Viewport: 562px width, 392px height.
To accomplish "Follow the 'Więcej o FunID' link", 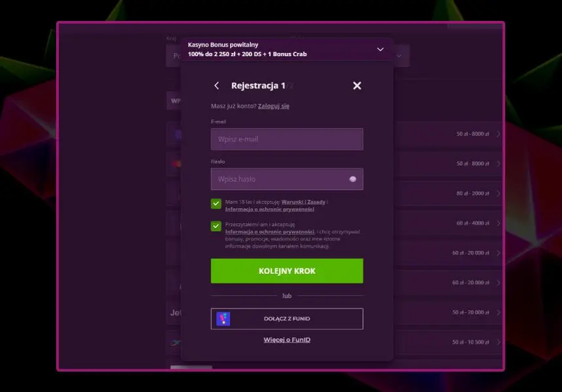I will pos(287,340).
